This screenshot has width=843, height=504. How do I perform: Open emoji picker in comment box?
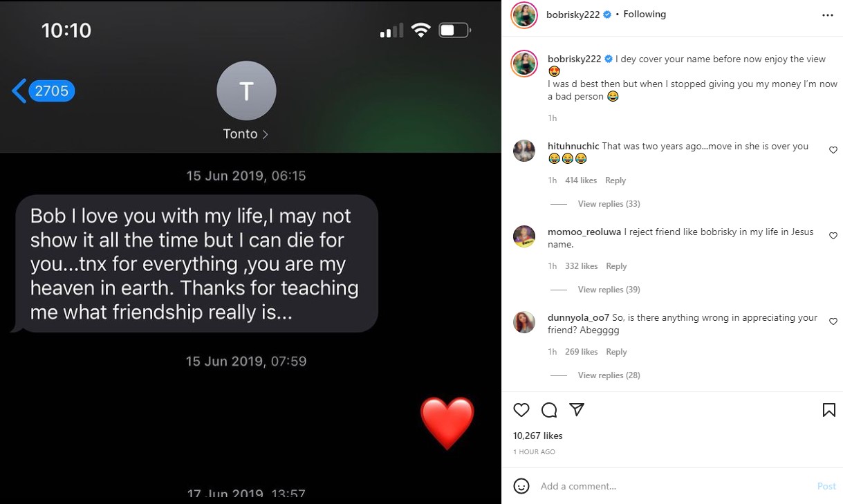521,486
